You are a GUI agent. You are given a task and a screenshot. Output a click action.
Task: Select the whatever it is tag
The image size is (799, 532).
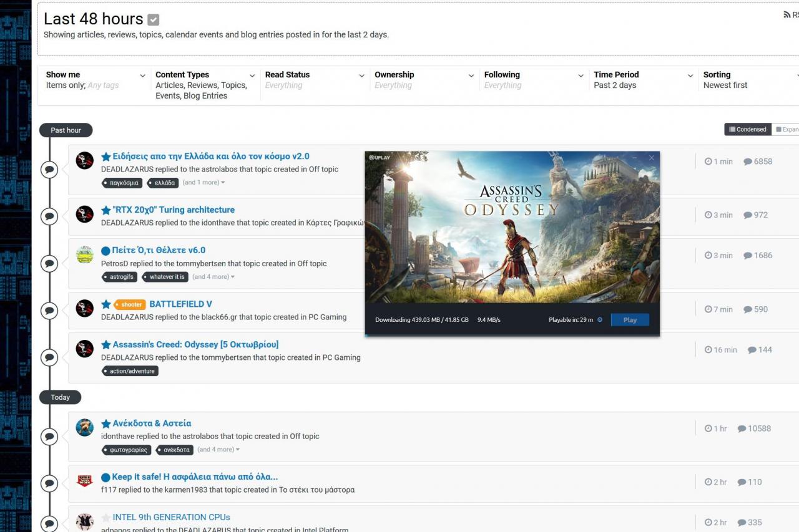(x=165, y=277)
